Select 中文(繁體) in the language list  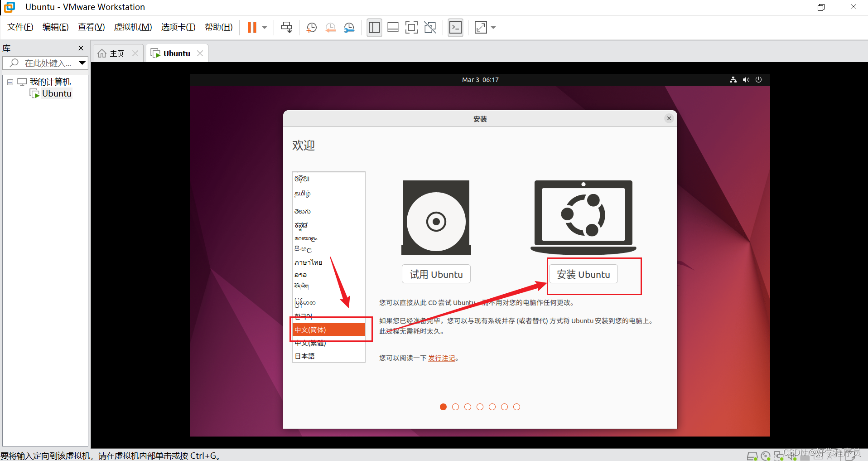pyautogui.click(x=329, y=343)
